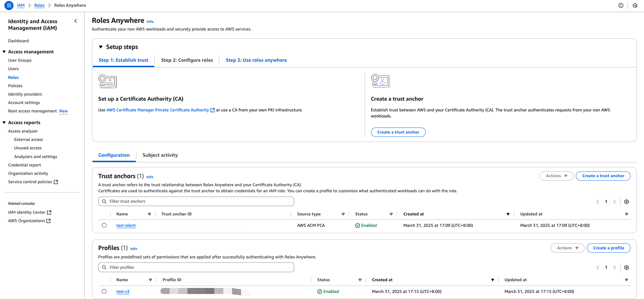Sort Trust anchors by Created at arrow
Screen dimensions: 644x299
point(508,214)
